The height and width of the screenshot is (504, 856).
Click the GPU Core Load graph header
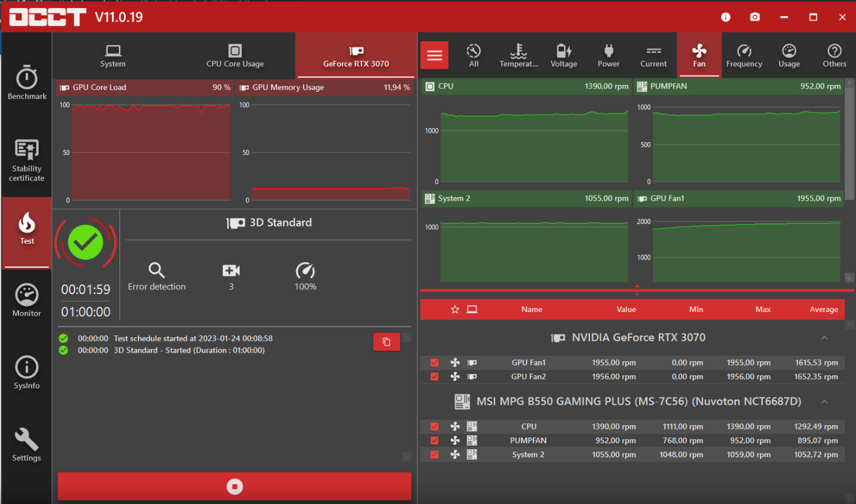(145, 87)
